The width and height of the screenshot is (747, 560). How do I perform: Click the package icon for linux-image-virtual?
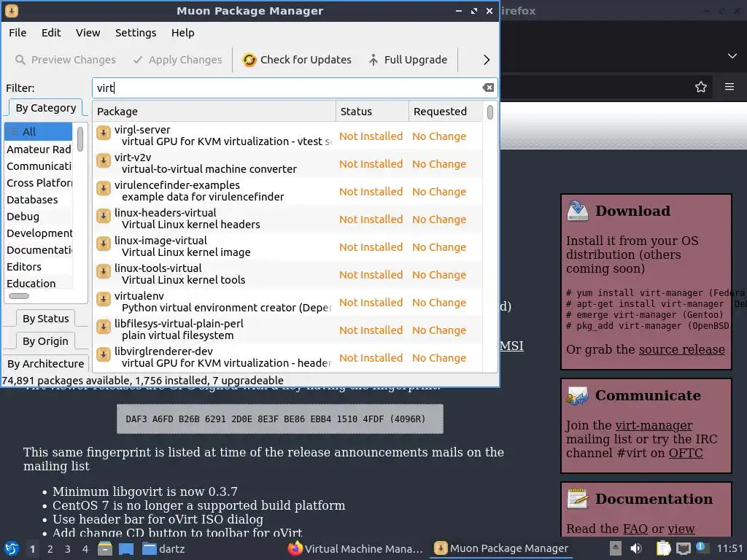pos(104,244)
